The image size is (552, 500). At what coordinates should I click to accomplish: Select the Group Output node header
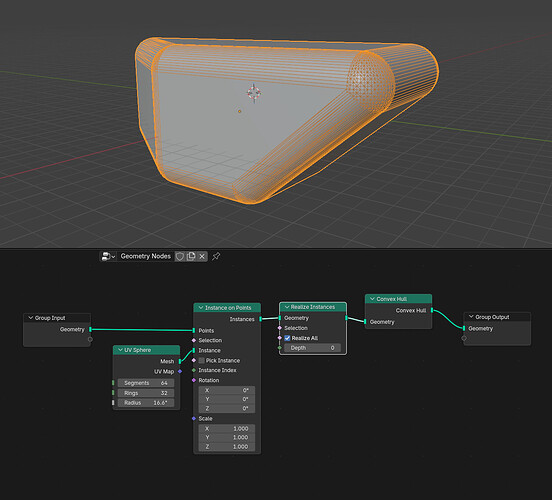(x=497, y=317)
